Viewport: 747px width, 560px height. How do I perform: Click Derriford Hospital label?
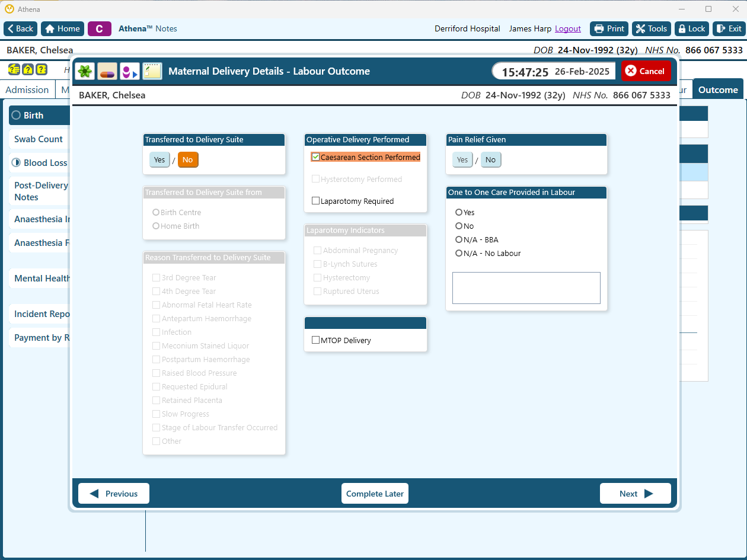coord(467,28)
